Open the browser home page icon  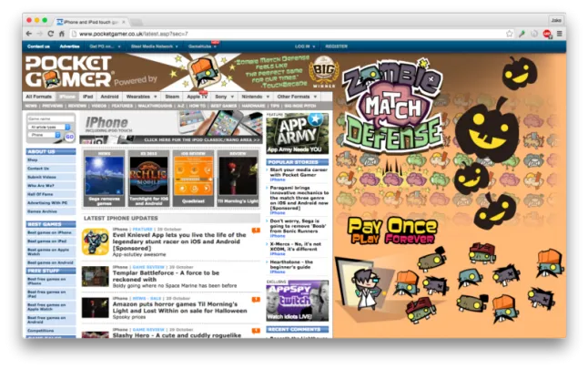click(x=62, y=34)
